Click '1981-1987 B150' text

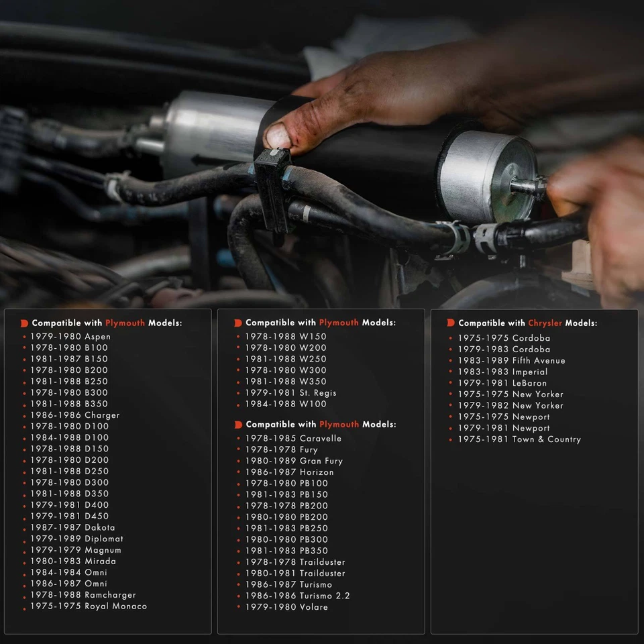point(69,358)
